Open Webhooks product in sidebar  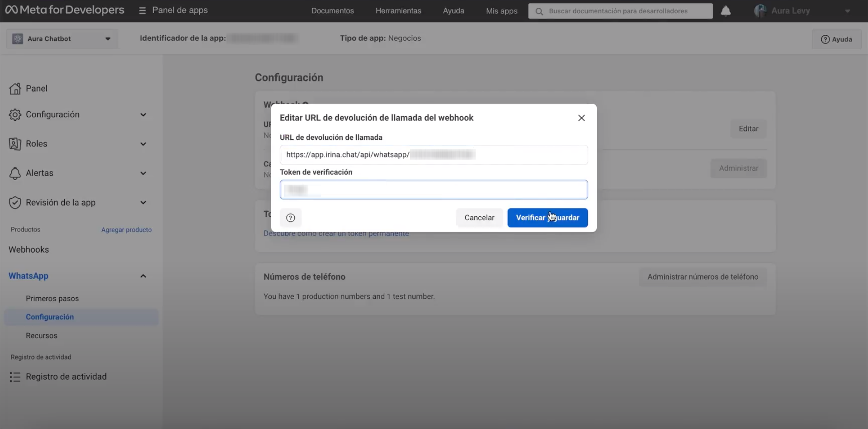coord(28,250)
